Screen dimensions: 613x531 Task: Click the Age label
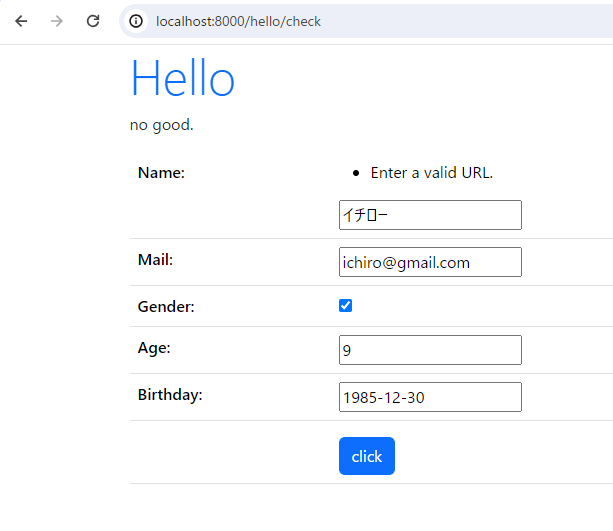pos(154,348)
